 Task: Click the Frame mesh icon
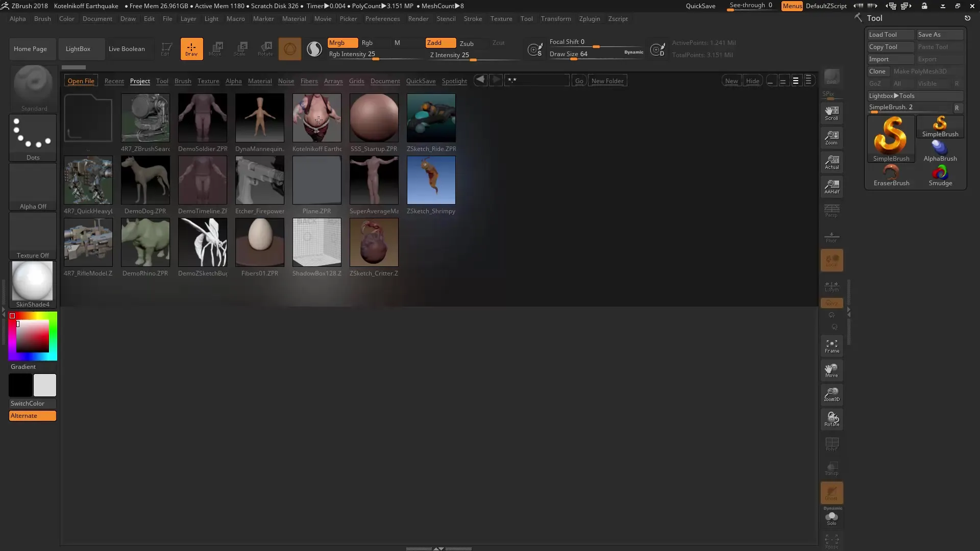[831, 346]
